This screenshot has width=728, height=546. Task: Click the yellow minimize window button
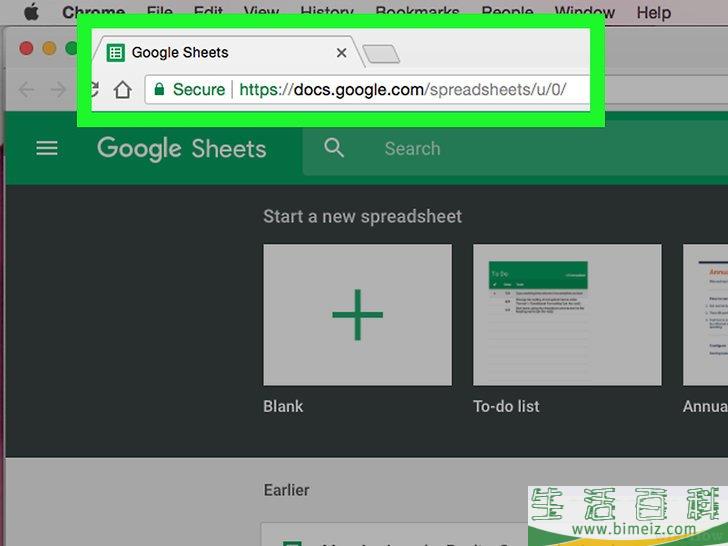tap(49, 48)
